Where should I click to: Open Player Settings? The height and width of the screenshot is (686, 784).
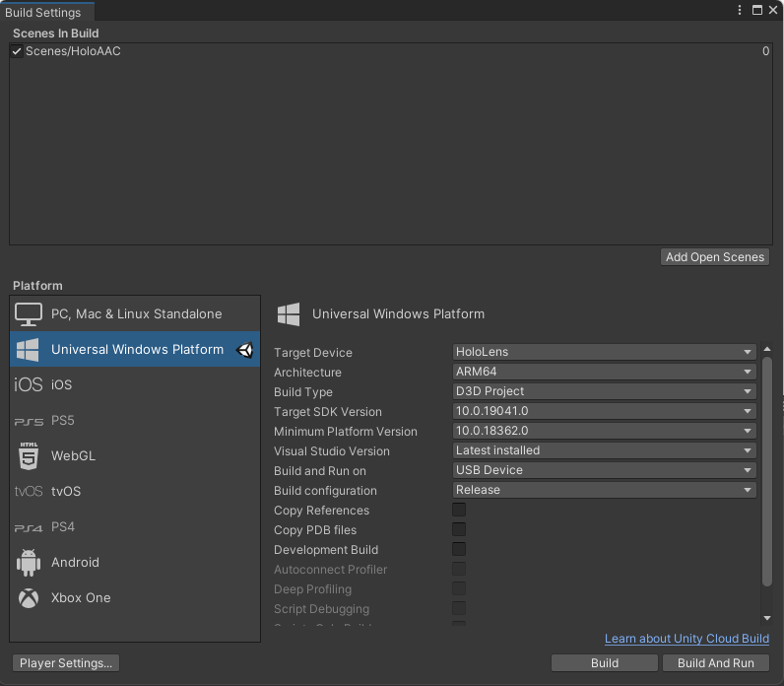click(66, 663)
